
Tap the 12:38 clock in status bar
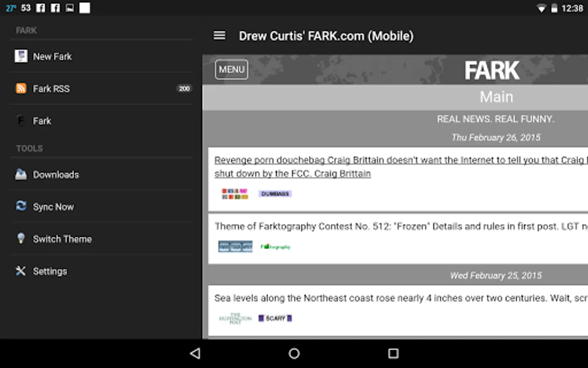tap(572, 8)
